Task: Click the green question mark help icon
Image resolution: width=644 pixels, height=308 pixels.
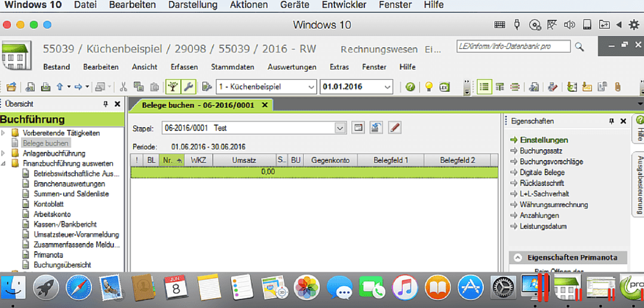Action: (x=410, y=87)
